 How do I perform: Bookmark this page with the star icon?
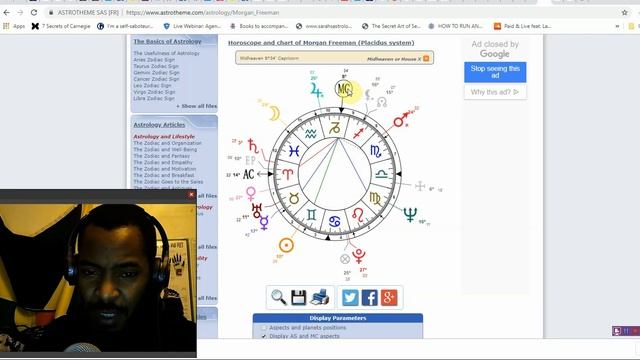pos(624,13)
